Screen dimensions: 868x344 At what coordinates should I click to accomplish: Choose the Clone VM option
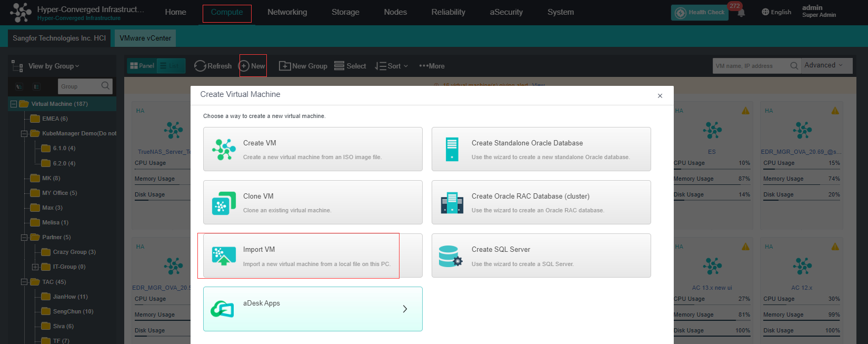(313, 202)
